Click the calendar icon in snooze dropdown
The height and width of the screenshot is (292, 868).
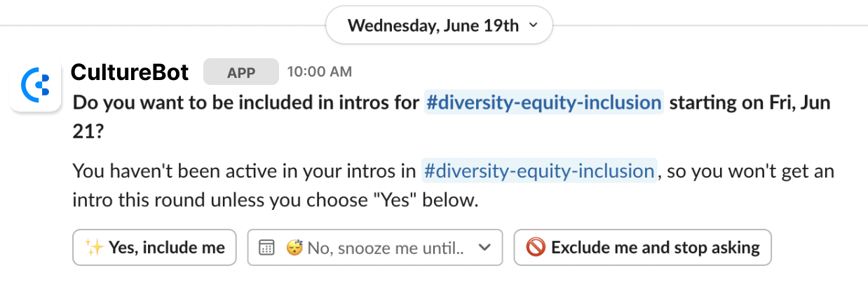pos(266,248)
